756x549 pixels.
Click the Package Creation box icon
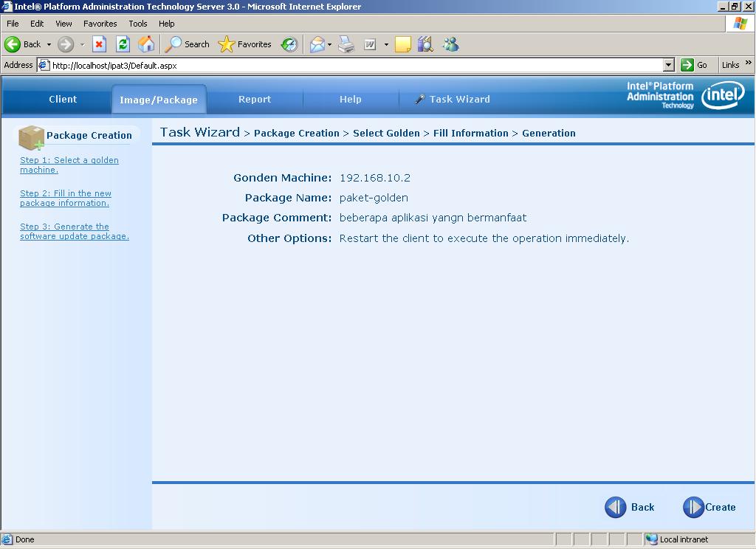(31, 138)
